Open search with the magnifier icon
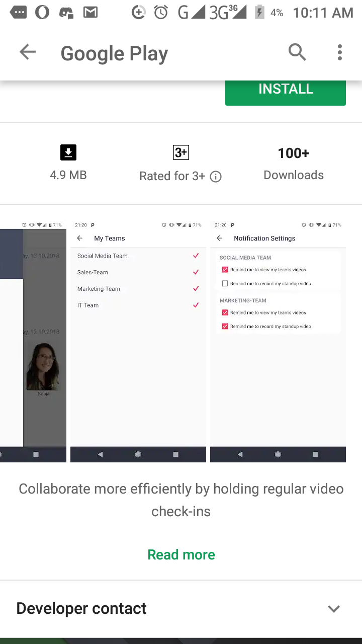The height and width of the screenshot is (644, 362). [x=297, y=52]
